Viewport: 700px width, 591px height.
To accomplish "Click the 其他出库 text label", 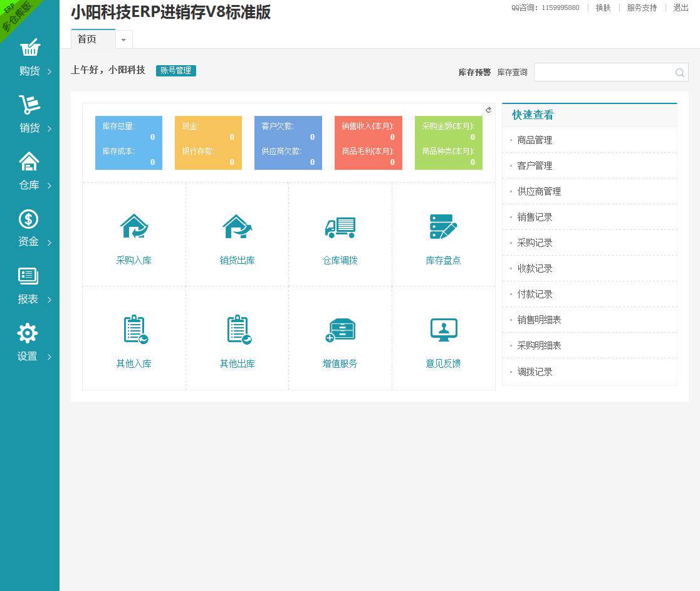I will point(237,363).
